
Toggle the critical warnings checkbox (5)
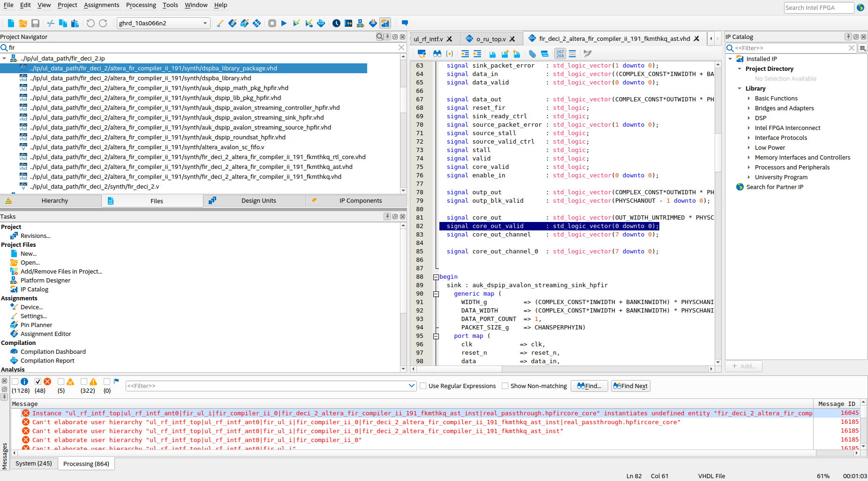[60, 382]
